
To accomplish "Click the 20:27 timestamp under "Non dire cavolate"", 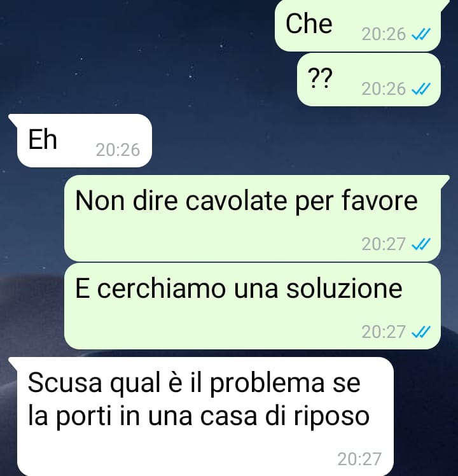I will click(384, 244).
